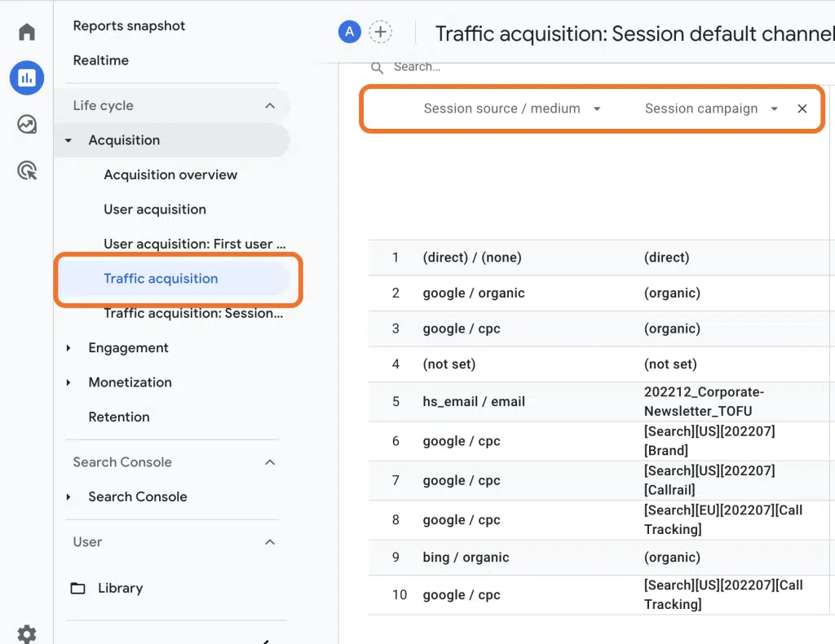Open the Library link
The height and width of the screenshot is (644, 835).
click(x=121, y=588)
